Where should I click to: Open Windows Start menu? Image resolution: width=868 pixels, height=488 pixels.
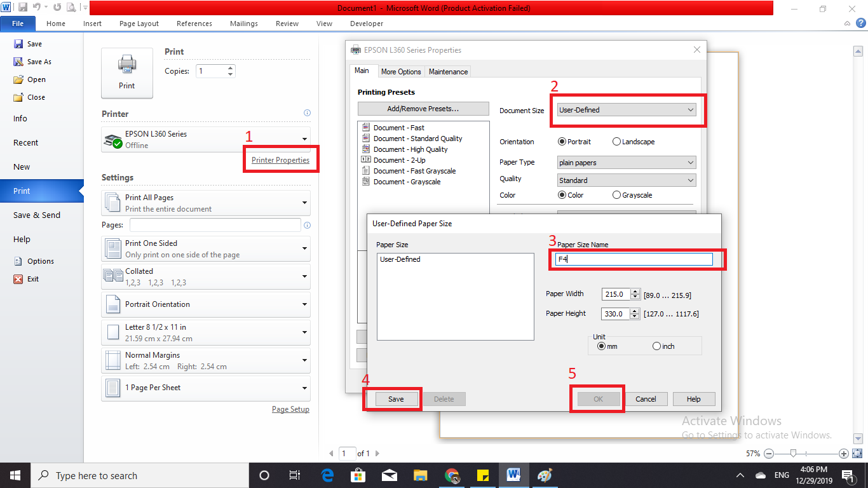15,475
